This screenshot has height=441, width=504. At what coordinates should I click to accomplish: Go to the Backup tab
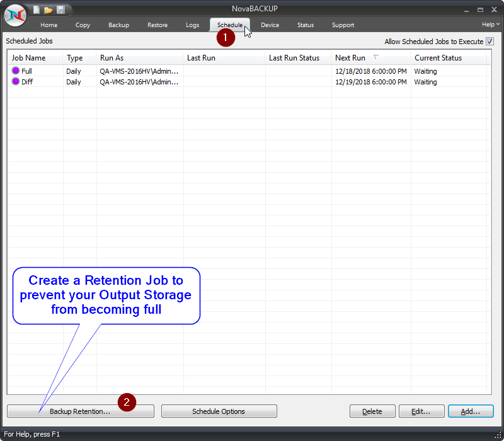(x=118, y=25)
